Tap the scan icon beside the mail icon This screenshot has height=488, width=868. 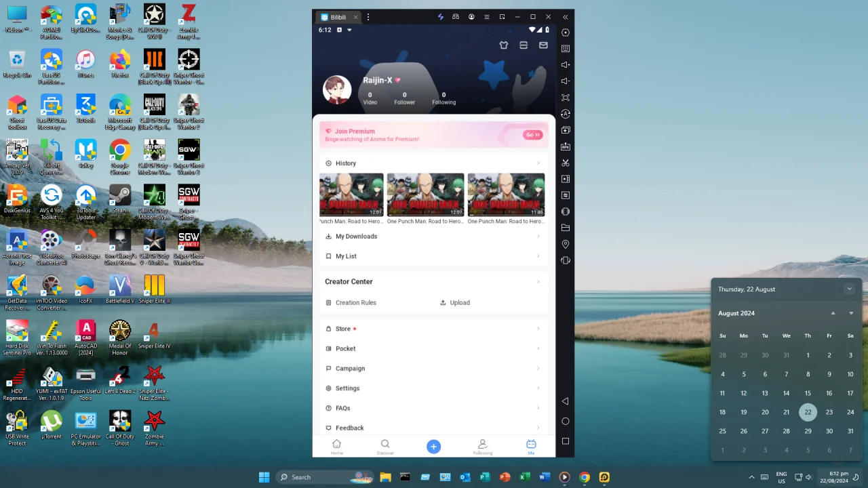pos(524,45)
